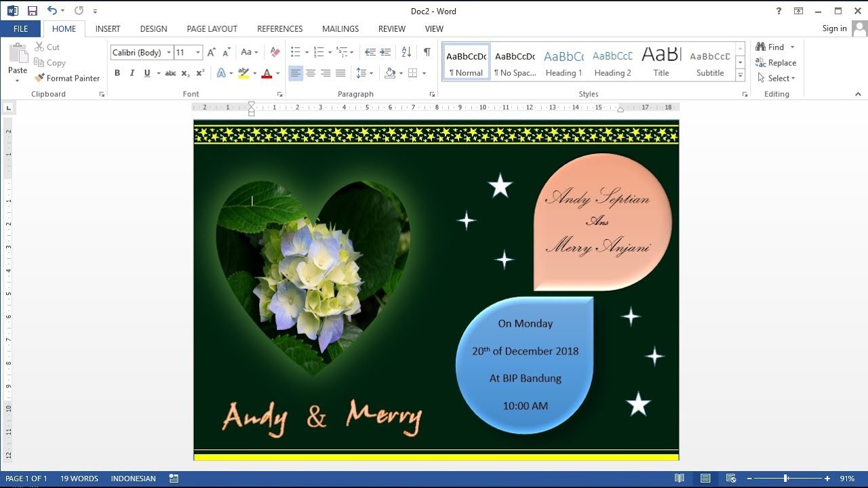
Task: Select the Format Painter tool
Action: pyautogui.click(x=67, y=78)
